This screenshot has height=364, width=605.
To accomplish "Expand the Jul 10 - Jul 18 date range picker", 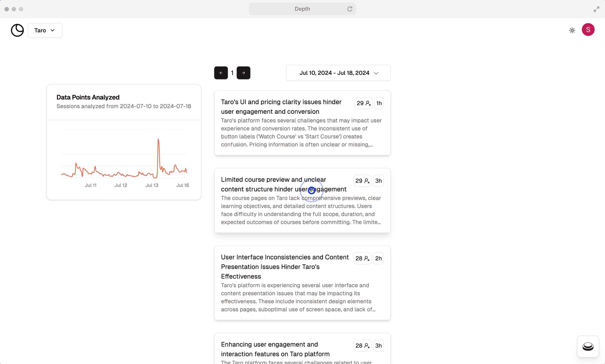I will coord(338,73).
